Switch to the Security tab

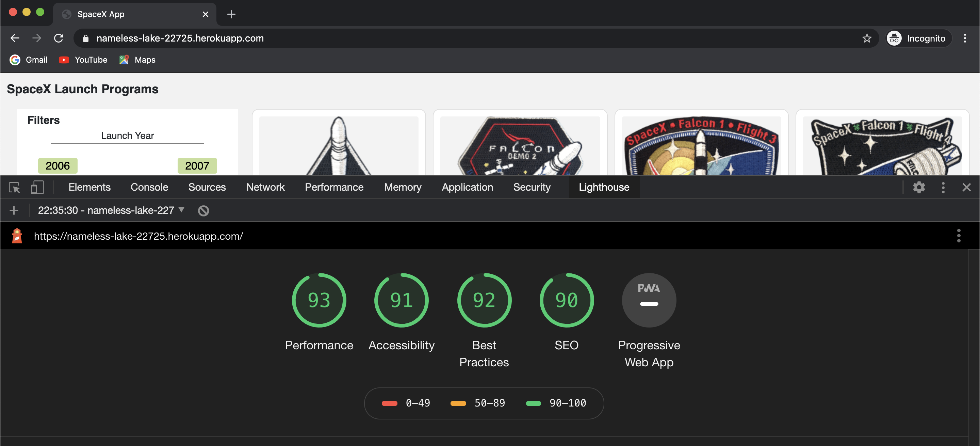532,187
